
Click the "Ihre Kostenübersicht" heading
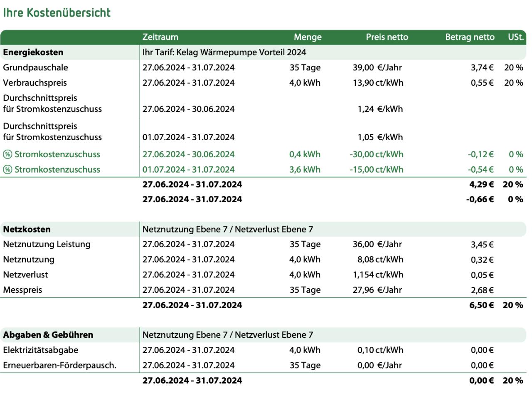tap(57, 13)
